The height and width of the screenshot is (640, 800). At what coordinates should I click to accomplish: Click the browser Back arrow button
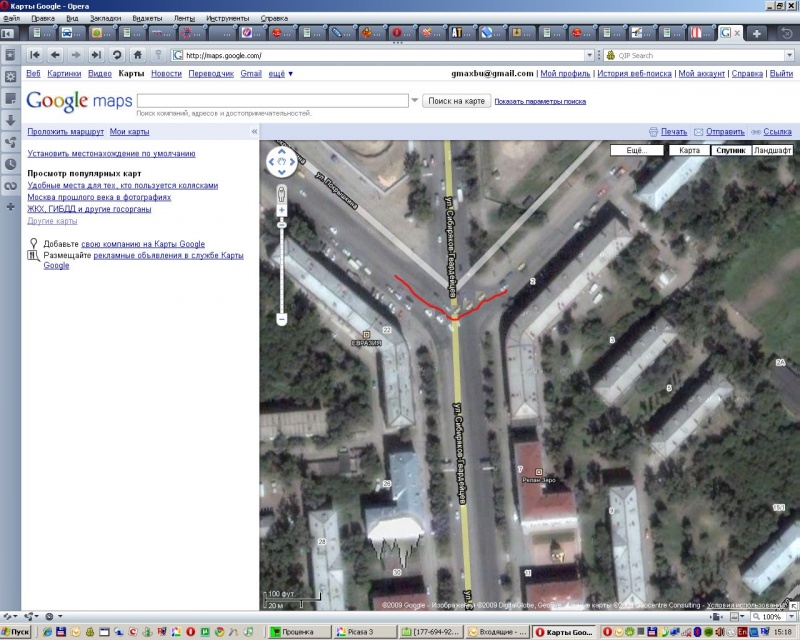(x=55, y=55)
